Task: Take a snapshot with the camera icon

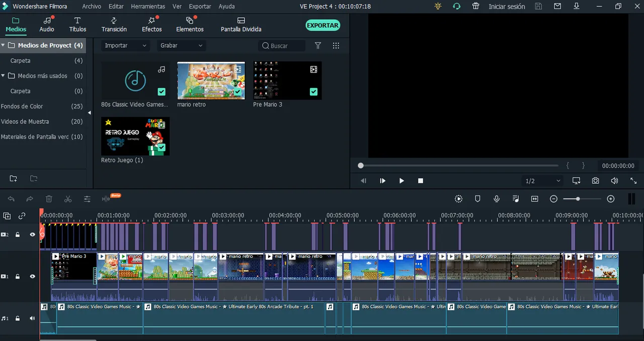Action: (595, 180)
